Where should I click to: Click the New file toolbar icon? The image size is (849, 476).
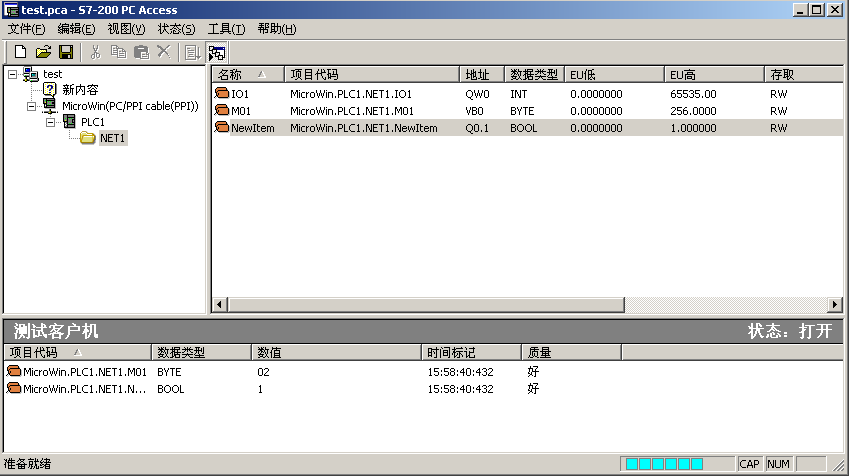tap(20, 52)
